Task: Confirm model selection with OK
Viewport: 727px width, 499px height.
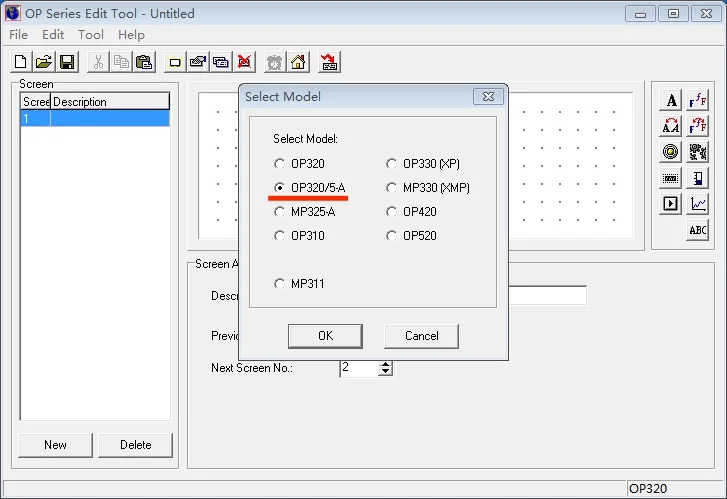Action: click(x=325, y=336)
